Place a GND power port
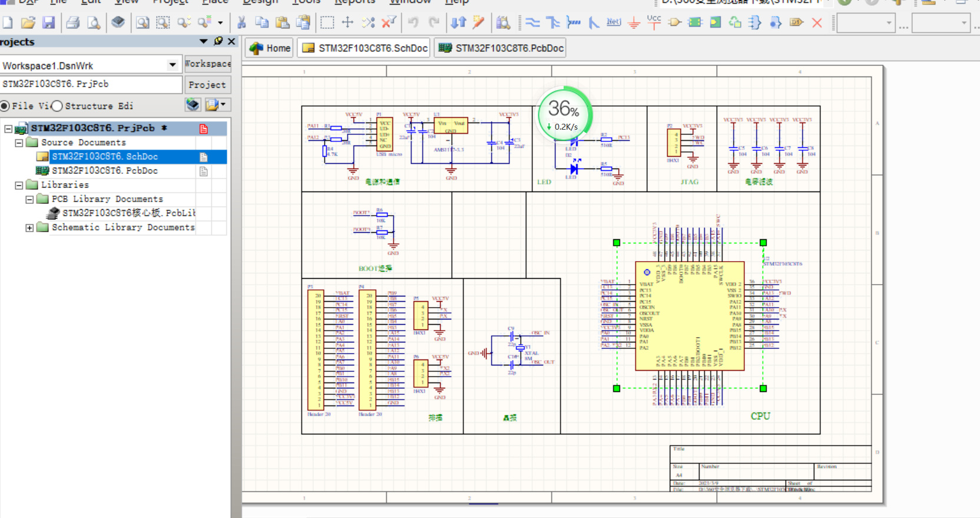 tap(634, 23)
